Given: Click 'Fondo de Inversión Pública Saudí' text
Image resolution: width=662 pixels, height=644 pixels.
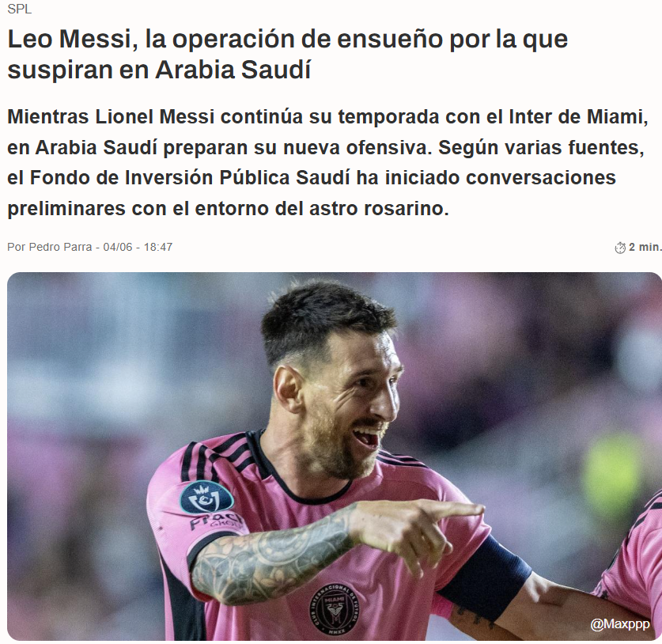Looking at the screenshot, I should coord(190,178).
